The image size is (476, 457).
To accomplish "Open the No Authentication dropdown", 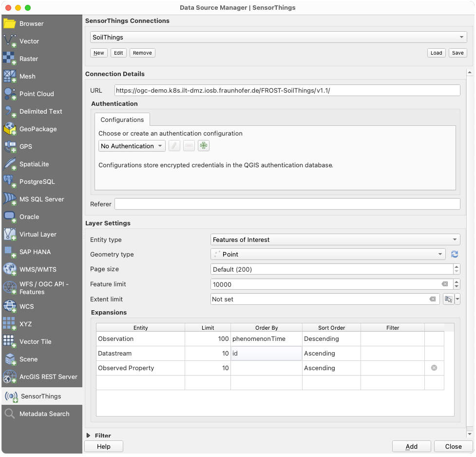I will (132, 146).
